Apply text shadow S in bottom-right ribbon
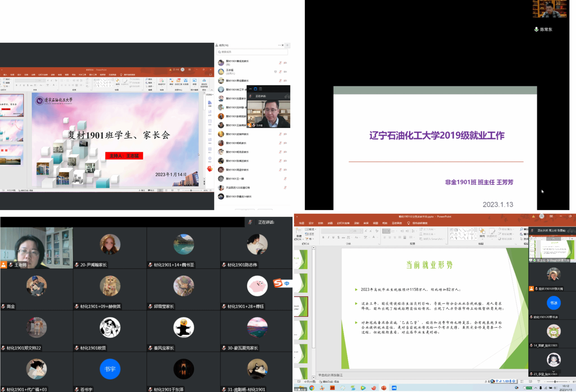This screenshot has width=576, height=392. coord(338,237)
